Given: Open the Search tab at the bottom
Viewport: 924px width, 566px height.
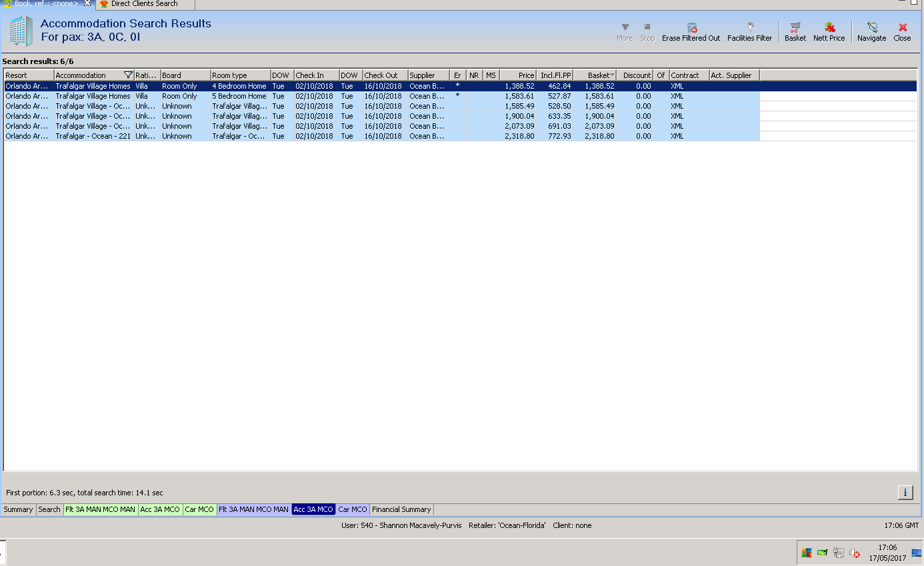Looking at the screenshot, I should tap(49, 509).
